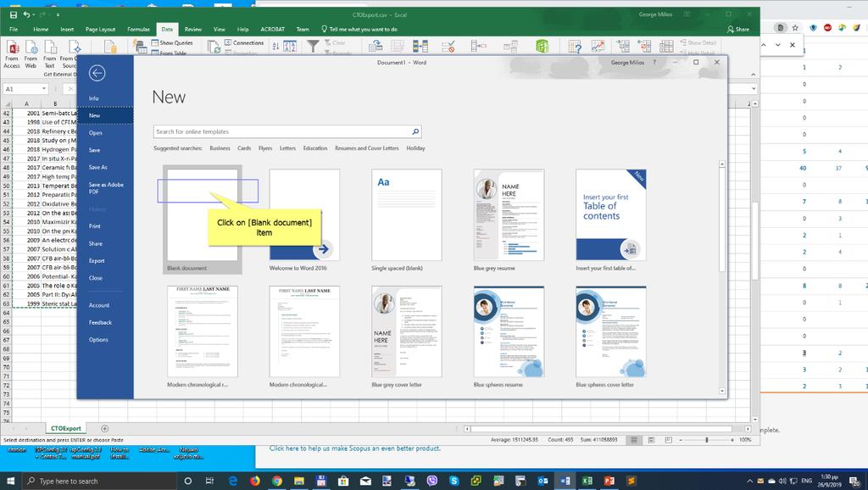Pick the Insert your first table of contents template
Viewport: 868px width, 490px height.
(x=610, y=220)
